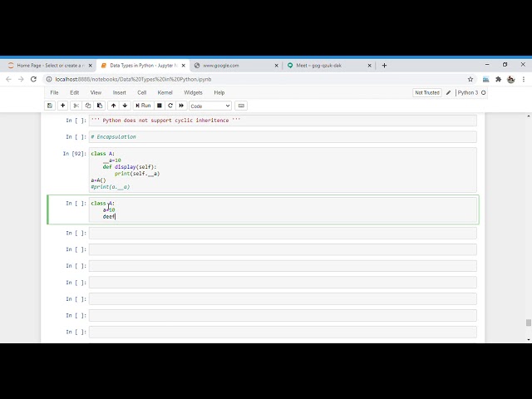
Task: Click the notebook vertical scrollbar thumb
Action: [x=529, y=323]
